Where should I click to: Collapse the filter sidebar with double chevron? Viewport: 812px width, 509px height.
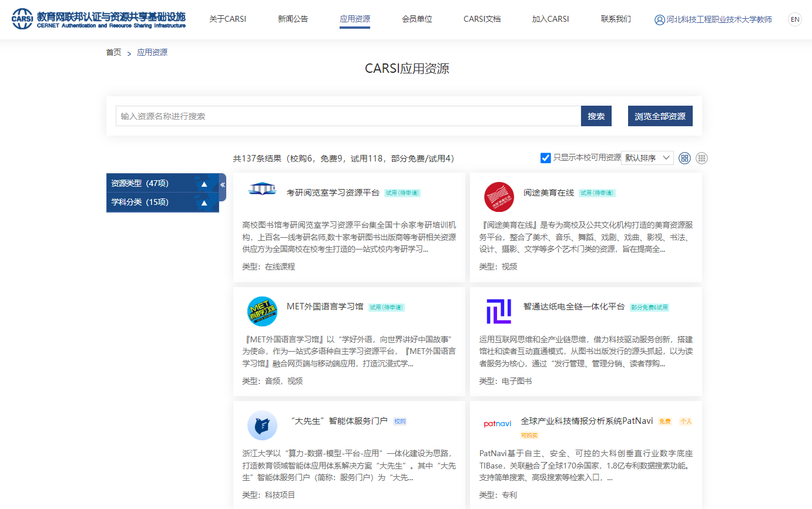point(223,185)
